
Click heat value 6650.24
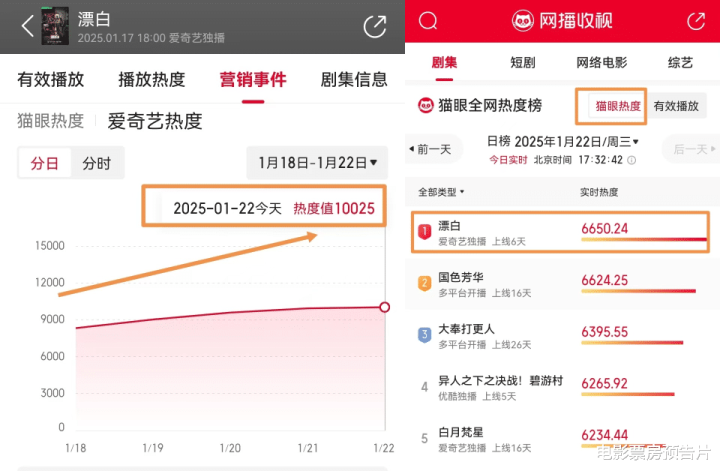tap(604, 228)
